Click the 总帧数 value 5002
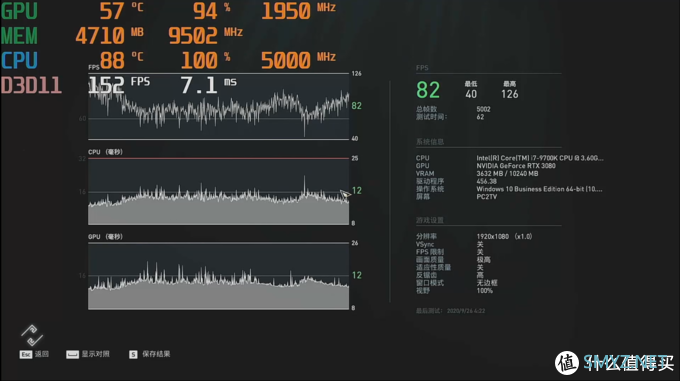680x381 pixels. (x=483, y=109)
